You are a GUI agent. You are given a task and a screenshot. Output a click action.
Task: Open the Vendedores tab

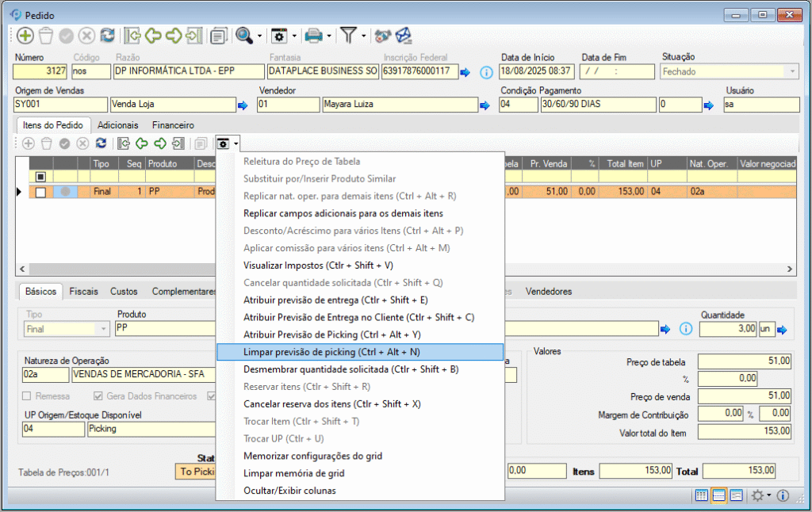pos(548,292)
